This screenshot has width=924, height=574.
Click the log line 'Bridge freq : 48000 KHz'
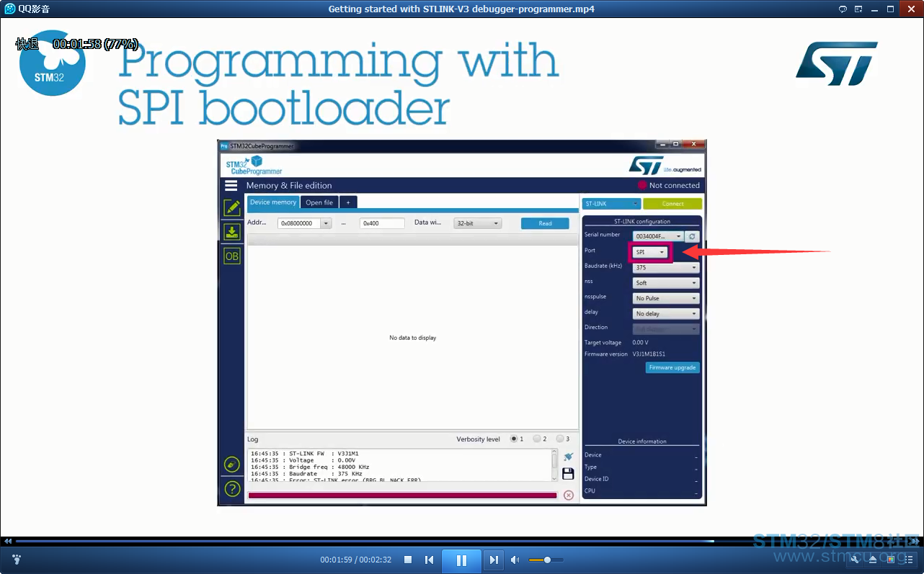pos(310,467)
